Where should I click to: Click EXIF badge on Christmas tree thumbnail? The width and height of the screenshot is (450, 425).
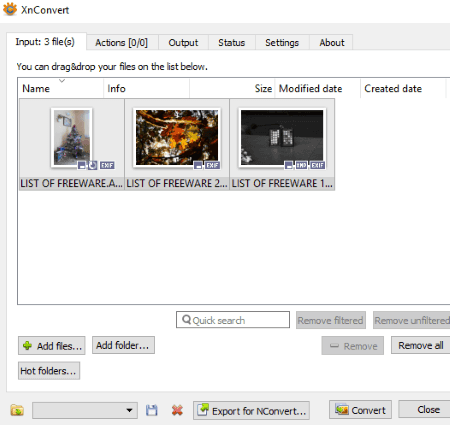(x=107, y=165)
